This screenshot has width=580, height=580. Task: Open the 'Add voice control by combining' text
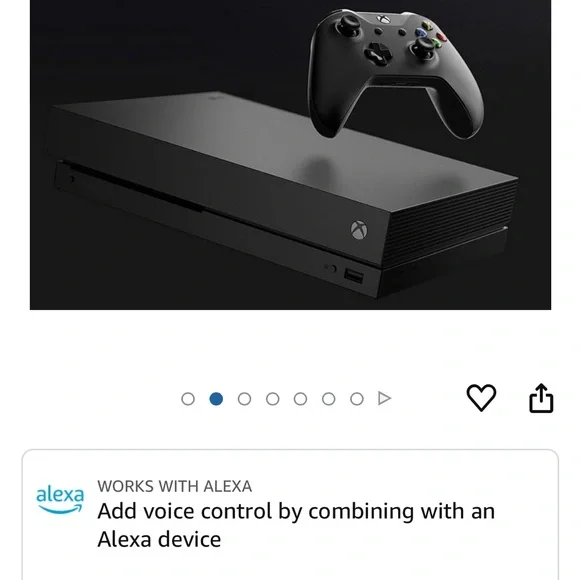click(296, 511)
